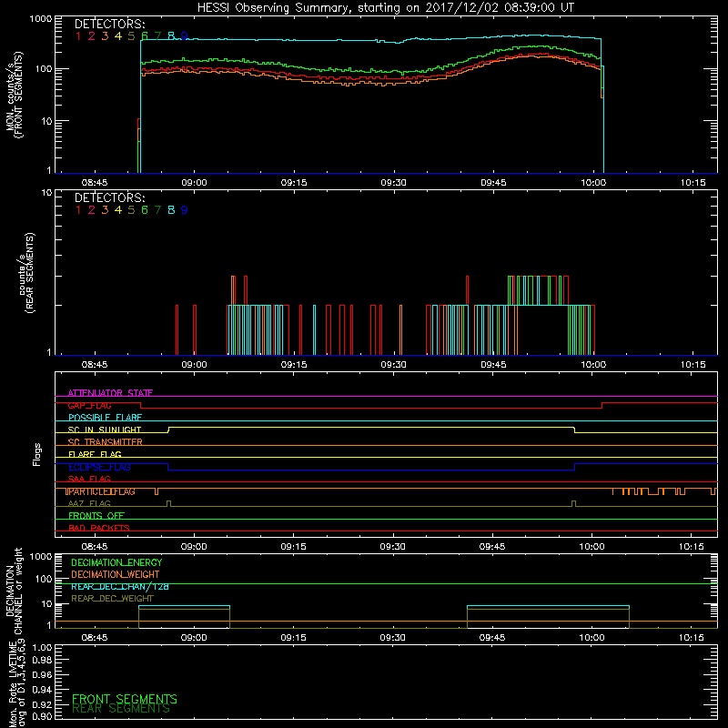
Task: Click the raised SC_IN_SUNLIGHT yellow flag line
Action: point(371,427)
